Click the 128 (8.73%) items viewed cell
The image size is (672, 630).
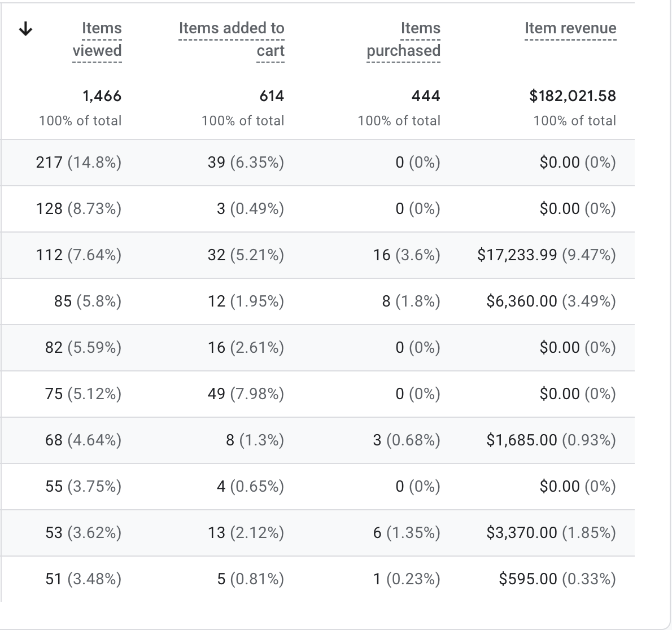click(78, 209)
